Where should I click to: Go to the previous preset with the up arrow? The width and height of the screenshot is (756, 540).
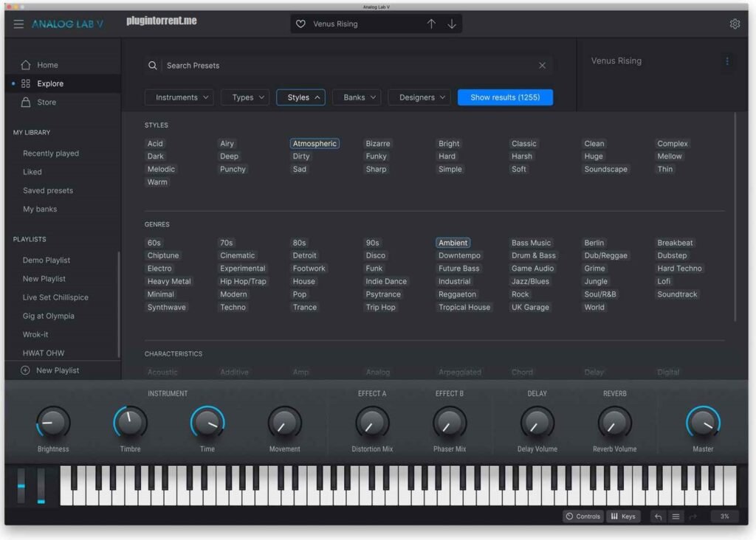point(431,24)
